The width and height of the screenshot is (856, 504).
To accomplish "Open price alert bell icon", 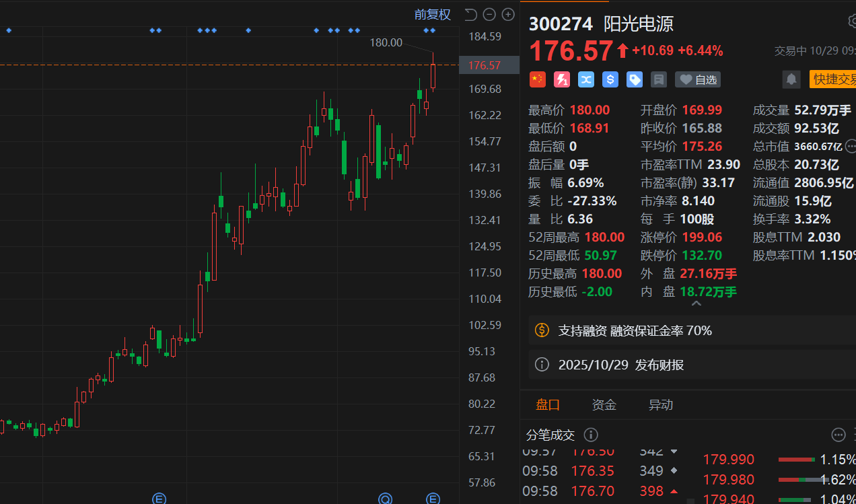I will pyautogui.click(x=791, y=79).
